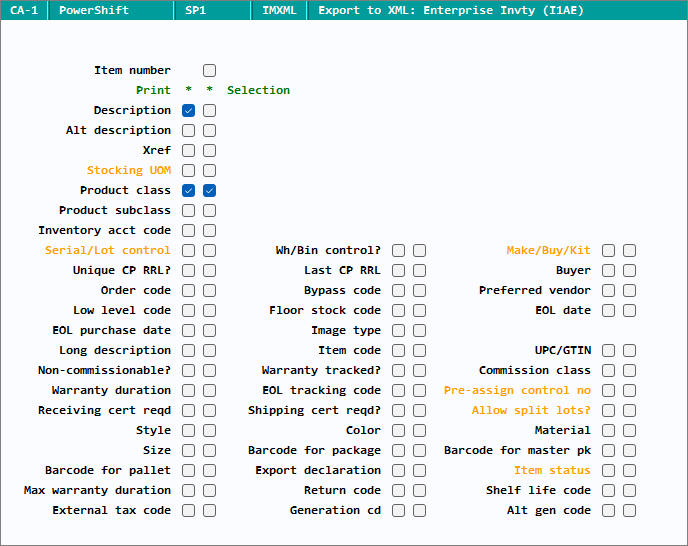This screenshot has height=546, width=688.
Task: Tick External tax code print checkbox
Action: pos(188,510)
